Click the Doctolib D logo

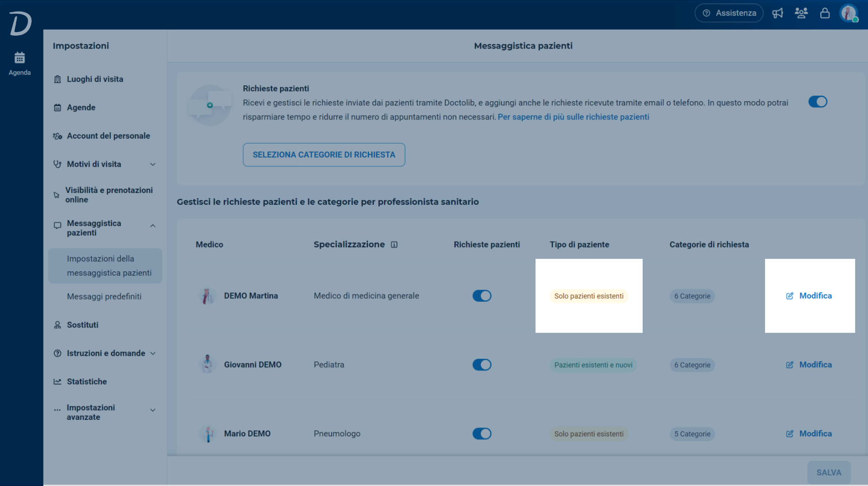click(x=20, y=23)
